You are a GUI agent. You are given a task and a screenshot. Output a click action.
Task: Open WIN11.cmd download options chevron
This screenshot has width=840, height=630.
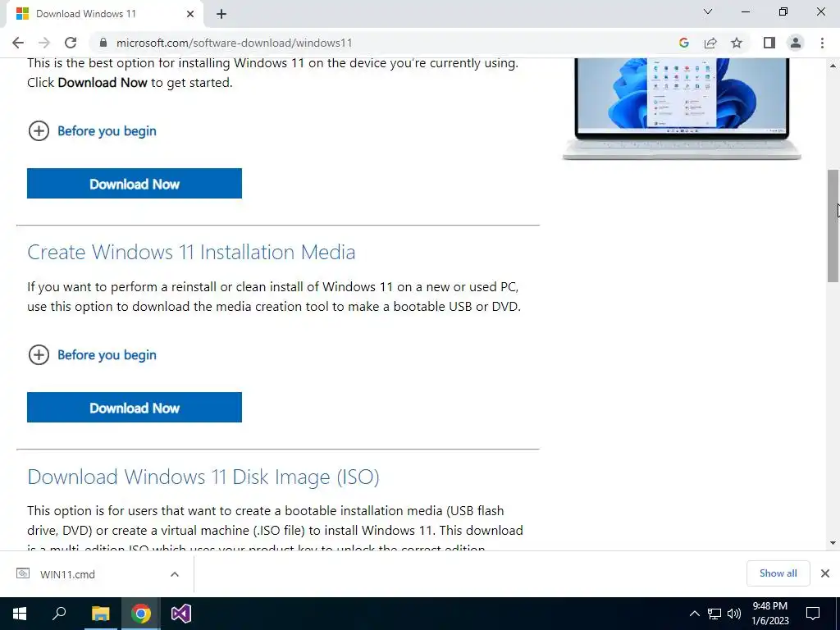[175, 574]
